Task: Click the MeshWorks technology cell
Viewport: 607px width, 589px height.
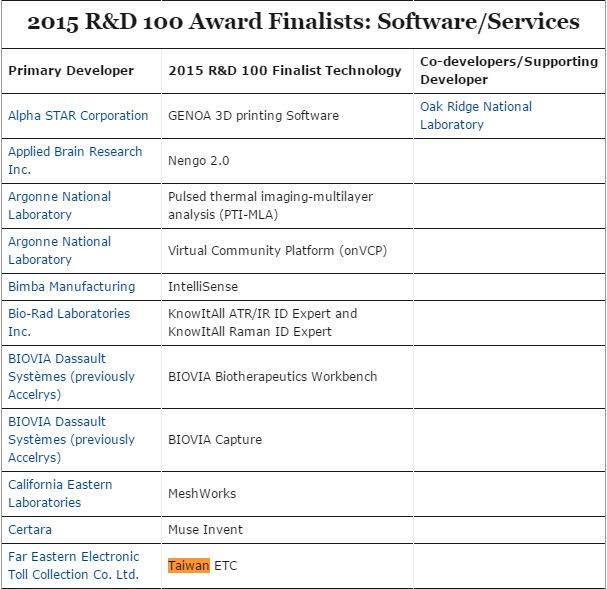Action: [203, 494]
